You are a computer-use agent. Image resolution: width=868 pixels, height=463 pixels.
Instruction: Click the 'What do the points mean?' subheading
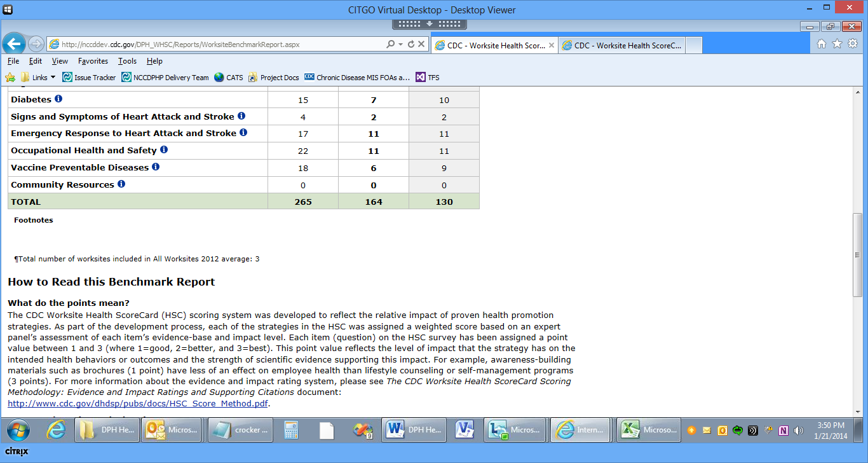tap(69, 303)
